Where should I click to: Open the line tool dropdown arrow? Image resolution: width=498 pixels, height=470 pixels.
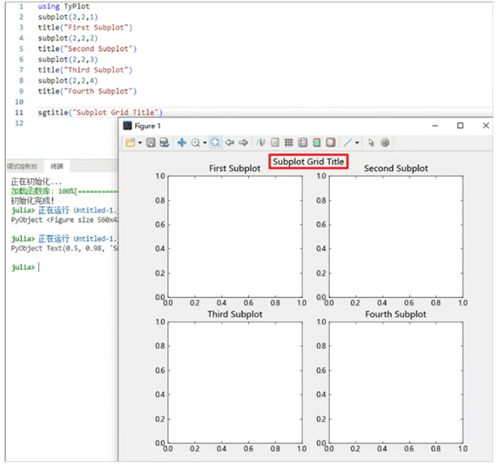357,143
